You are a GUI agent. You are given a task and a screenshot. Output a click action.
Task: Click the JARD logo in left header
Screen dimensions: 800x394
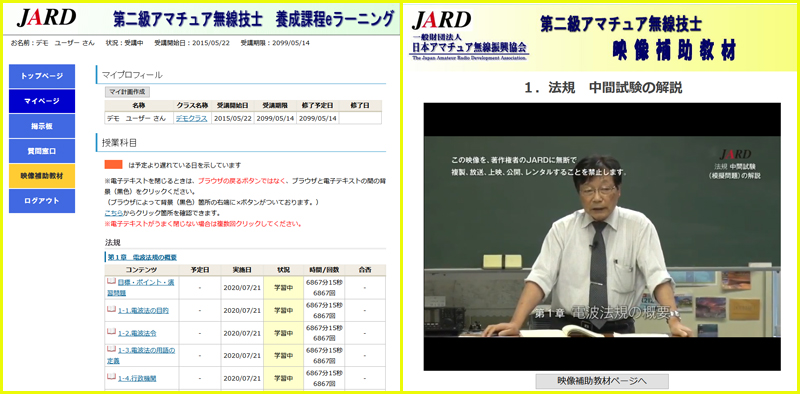coord(46,18)
